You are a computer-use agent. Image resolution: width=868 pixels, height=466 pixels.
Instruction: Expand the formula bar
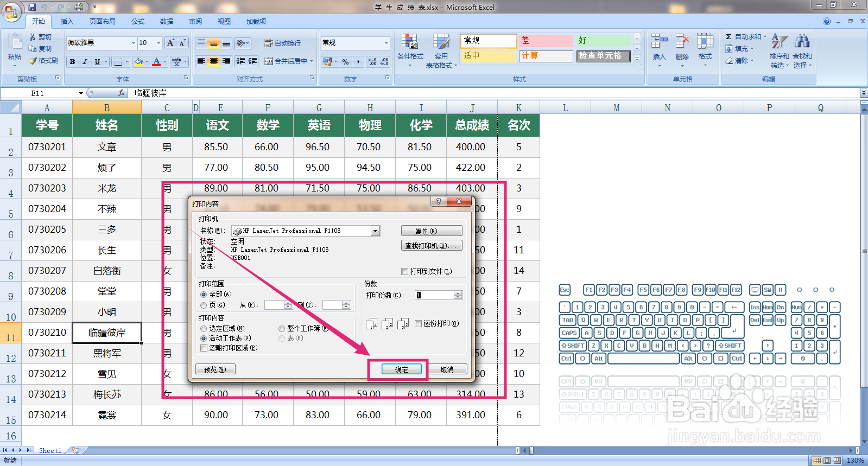pyautogui.click(x=863, y=93)
